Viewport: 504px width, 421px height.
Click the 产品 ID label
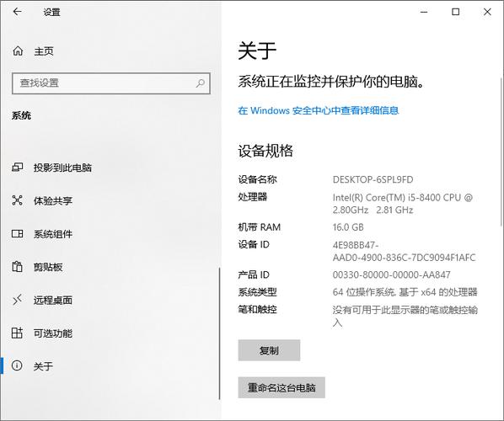coord(254,274)
